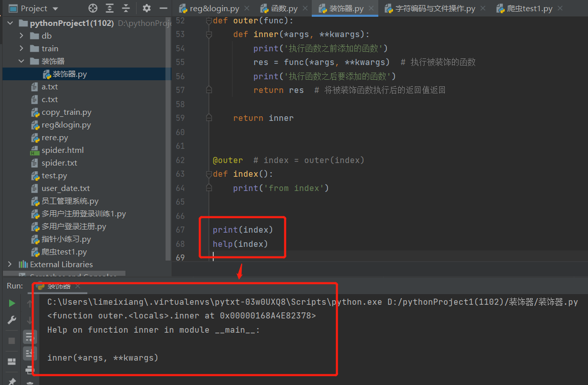Fold the index function at line 63
Image resolution: width=588 pixels, height=385 pixels.
[209, 174]
